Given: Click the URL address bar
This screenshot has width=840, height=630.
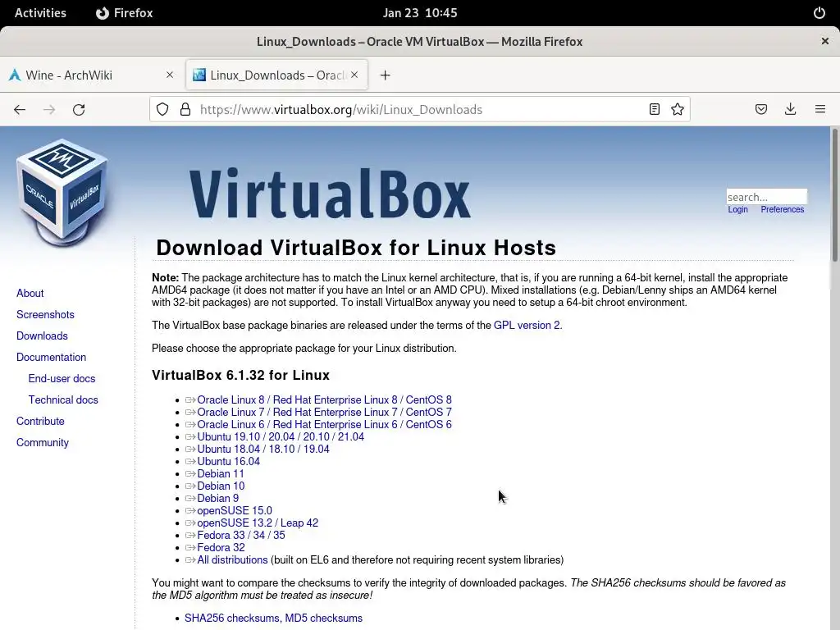Looking at the screenshot, I should [x=420, y=109].
